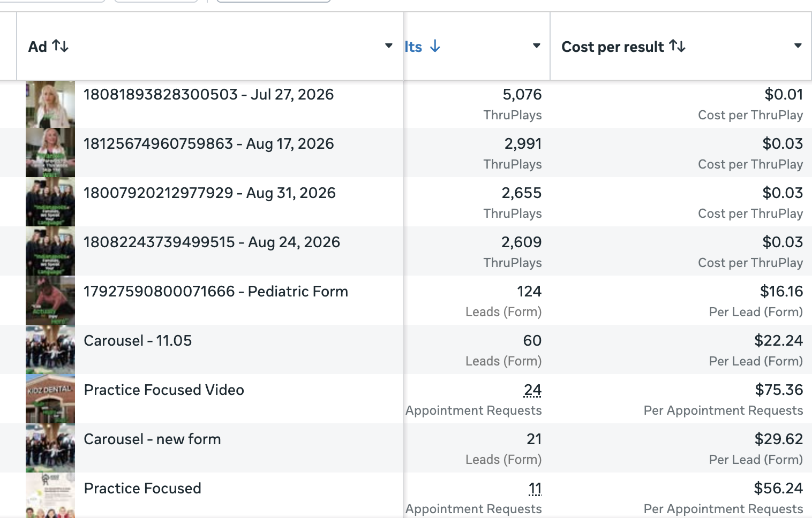Screen dimensions: 812x518
Task: Click the 2,991 ThruPlays result value
Action: click(523, 144)
